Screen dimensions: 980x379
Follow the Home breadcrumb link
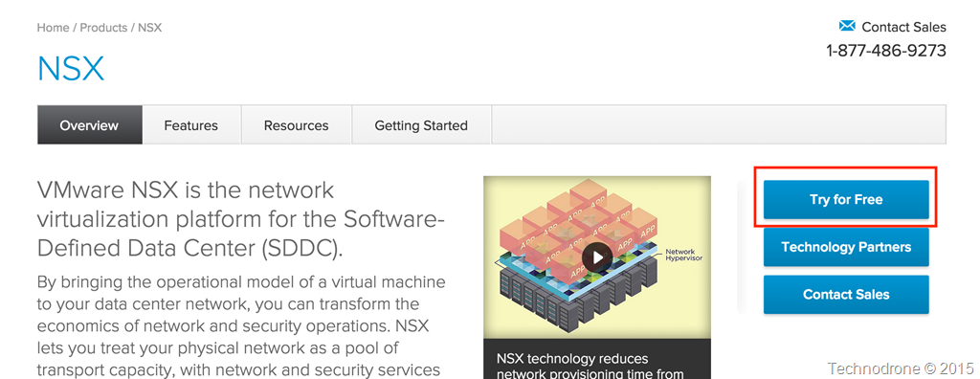point(54,28)
